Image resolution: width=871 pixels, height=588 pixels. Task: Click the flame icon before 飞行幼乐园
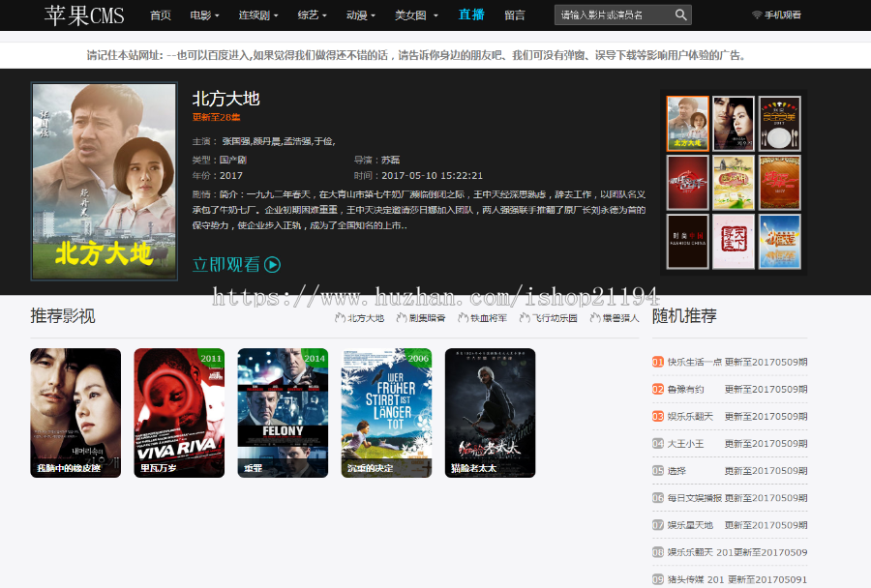(x=525, y=317)
